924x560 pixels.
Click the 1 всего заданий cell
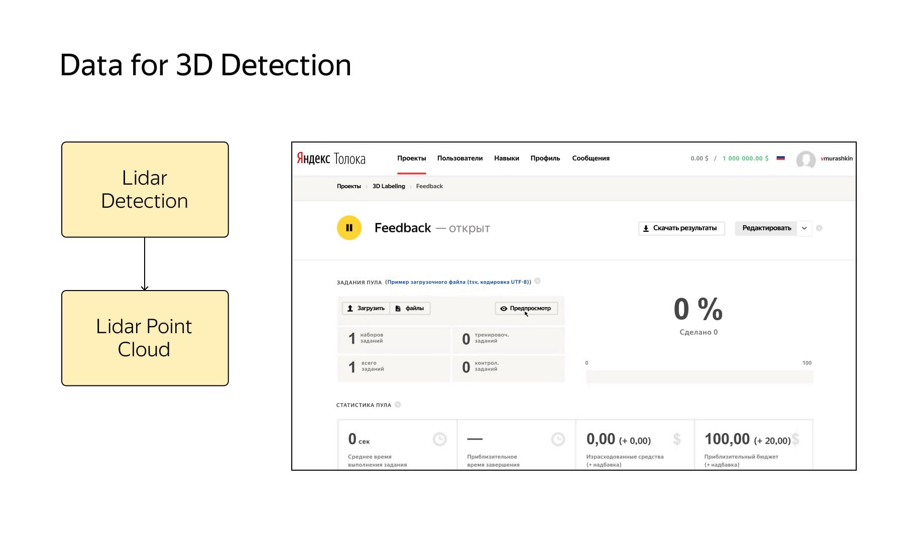coord(394,368)
